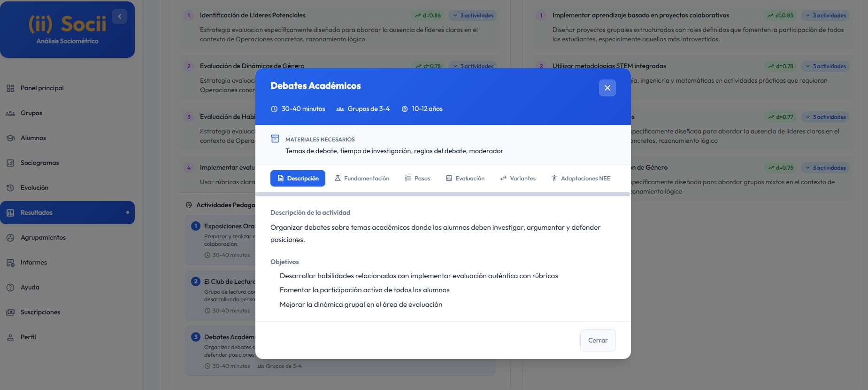This screenshot has height=390, width=868.
Task: Click the Informes document icon
Action: click(x=10, y=263)
